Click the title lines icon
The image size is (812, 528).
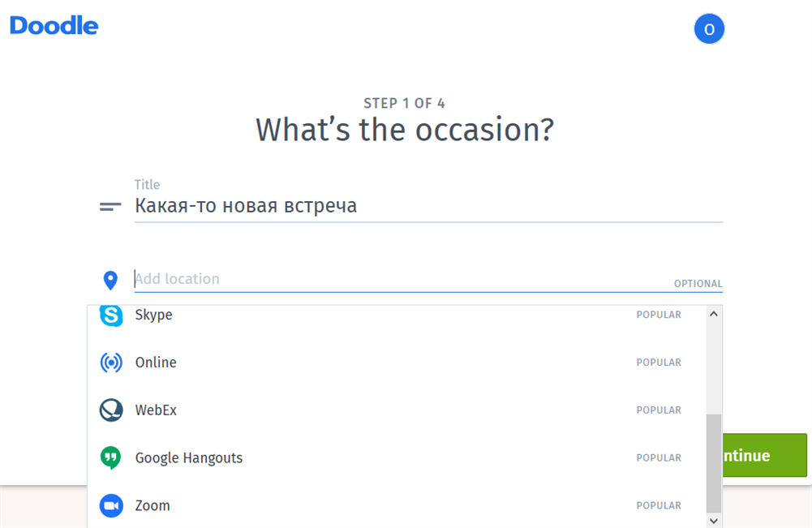(x=110, y=207)
